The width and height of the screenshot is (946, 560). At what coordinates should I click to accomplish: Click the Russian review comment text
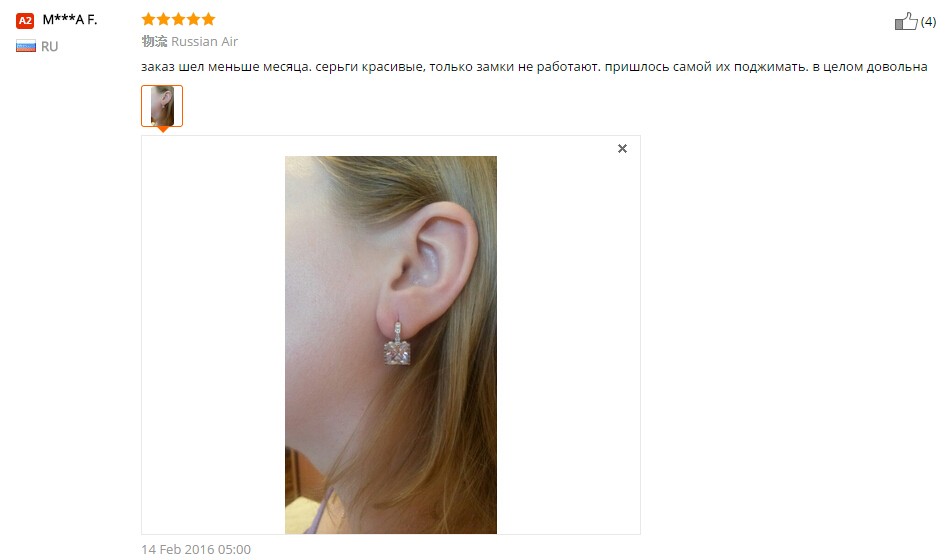[534, 67]
